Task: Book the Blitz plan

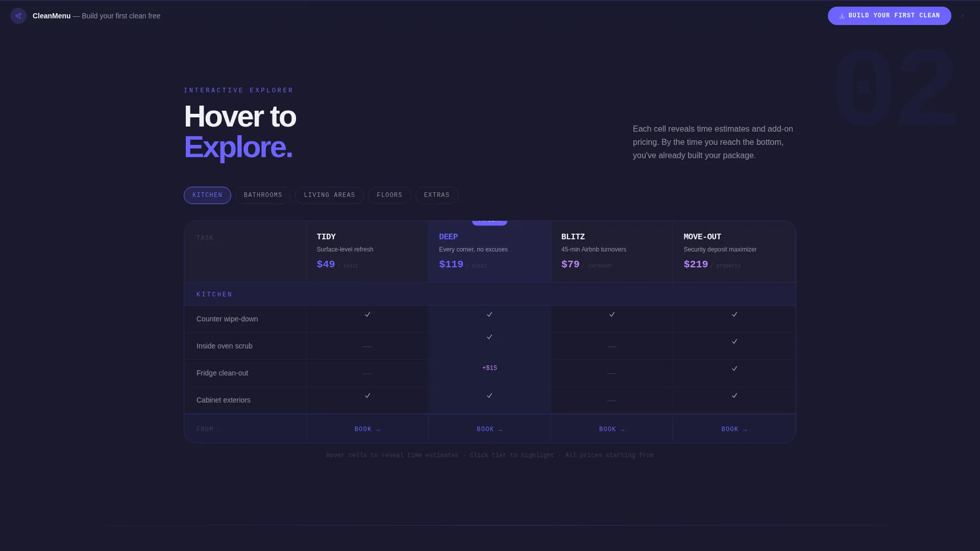Action: click(612, 430)
